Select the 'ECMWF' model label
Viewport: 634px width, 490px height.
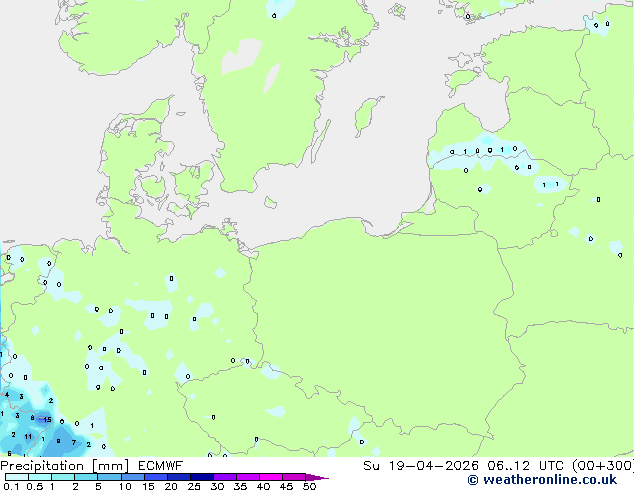pos(161,466)
